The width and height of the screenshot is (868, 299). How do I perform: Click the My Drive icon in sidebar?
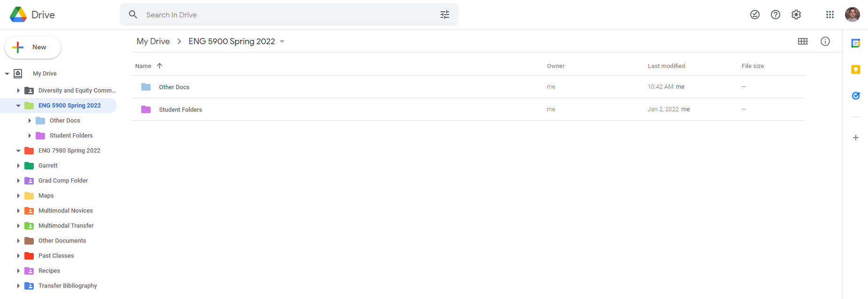coord(18,73)
